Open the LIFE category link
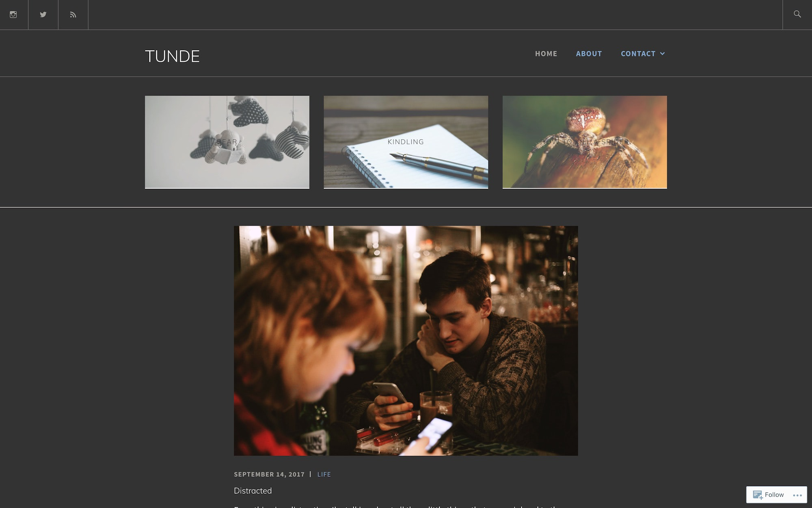 click(324, 474)
